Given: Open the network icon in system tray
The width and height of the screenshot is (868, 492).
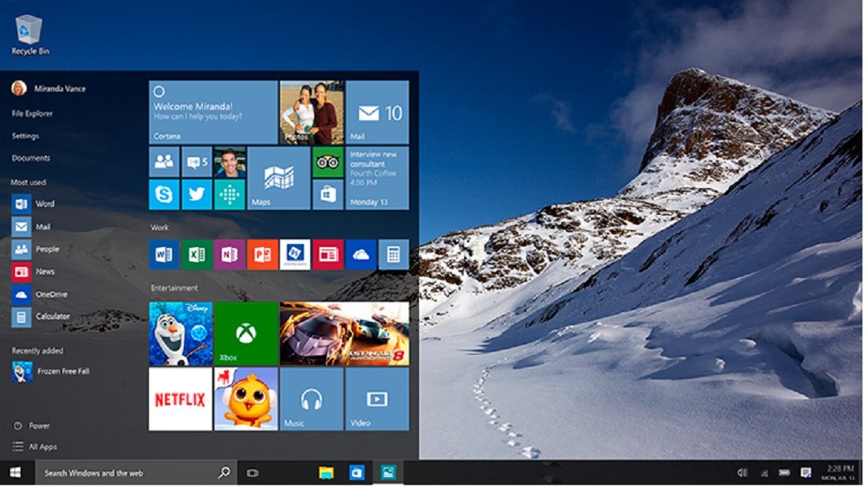Looking at the screenshot, I should [764, 472].
